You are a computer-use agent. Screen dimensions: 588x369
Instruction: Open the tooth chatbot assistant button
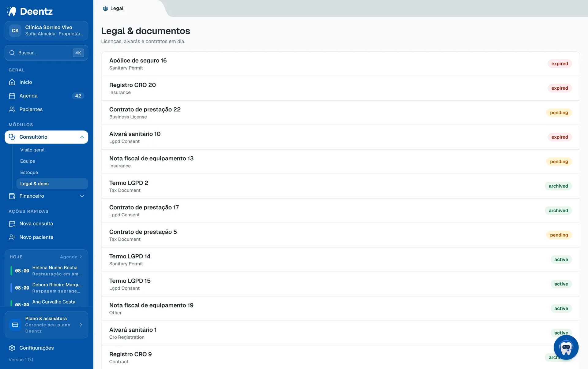(566, 347)
